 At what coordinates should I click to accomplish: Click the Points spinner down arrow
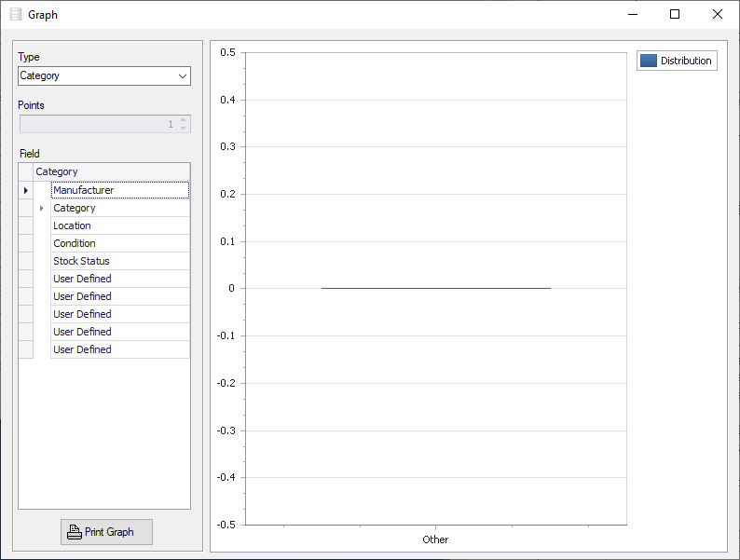click(x=183, y=129)
